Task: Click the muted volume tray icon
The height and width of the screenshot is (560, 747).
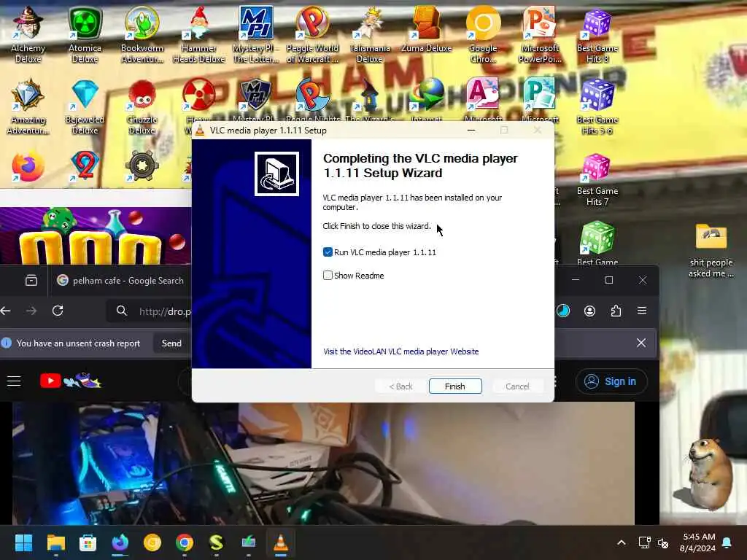Action: pyautogui.click(x=662, y=542)
